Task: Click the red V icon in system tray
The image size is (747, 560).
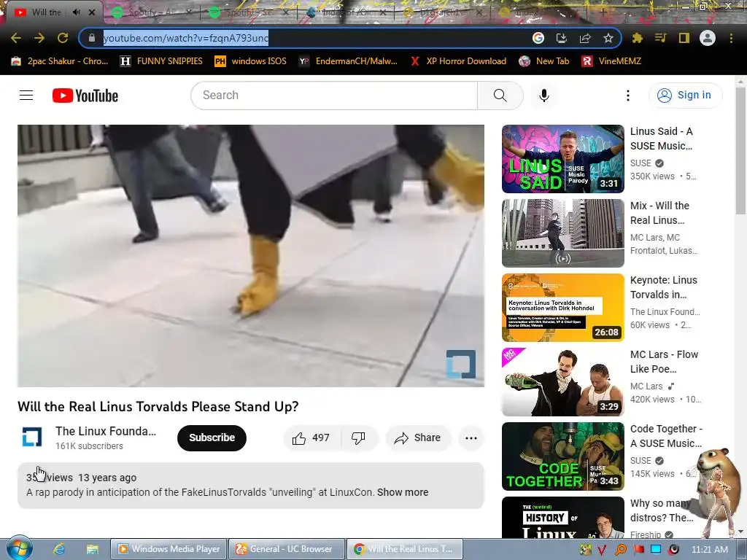Action: [602, 550]
